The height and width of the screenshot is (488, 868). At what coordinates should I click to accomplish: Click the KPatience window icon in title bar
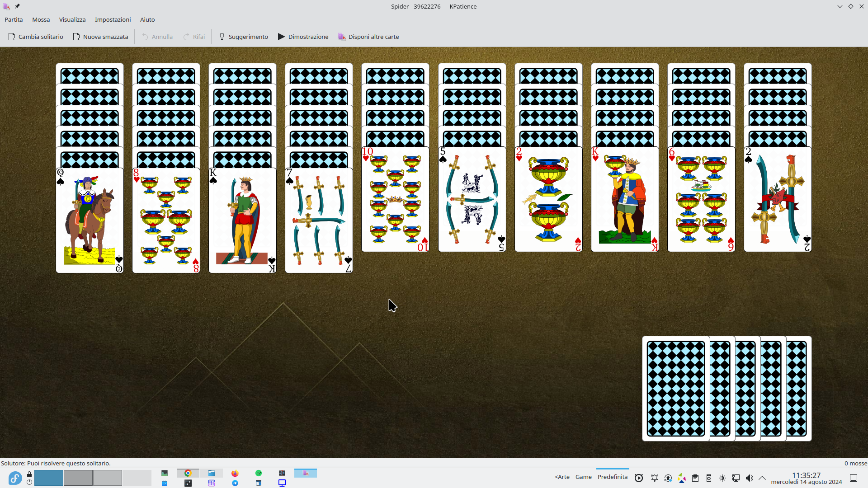pos(6,6)
